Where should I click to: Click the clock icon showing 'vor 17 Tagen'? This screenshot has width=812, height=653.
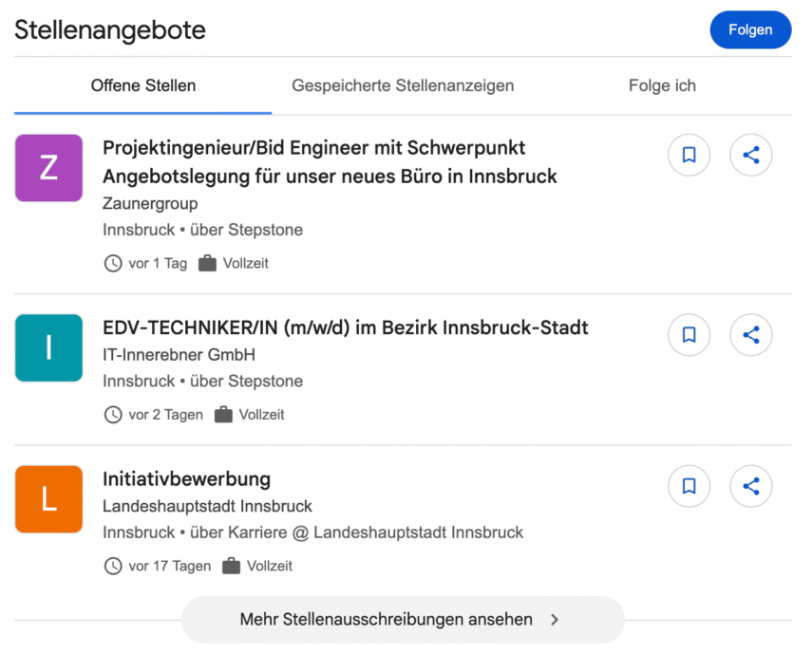coord(112,566)
